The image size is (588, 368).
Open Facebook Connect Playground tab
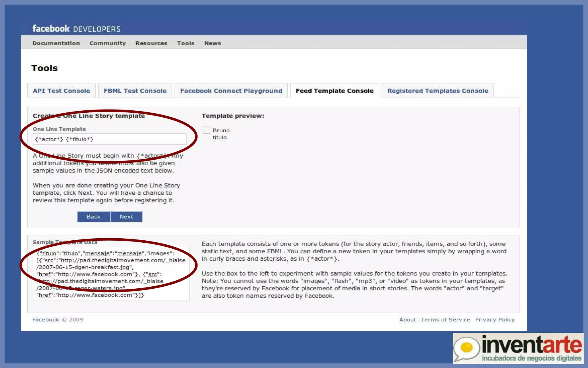231,91
